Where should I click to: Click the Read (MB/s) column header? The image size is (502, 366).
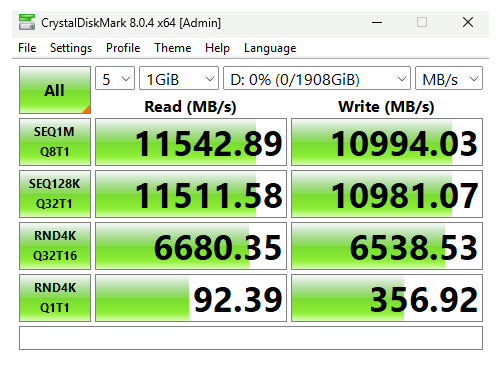(190, 107)
